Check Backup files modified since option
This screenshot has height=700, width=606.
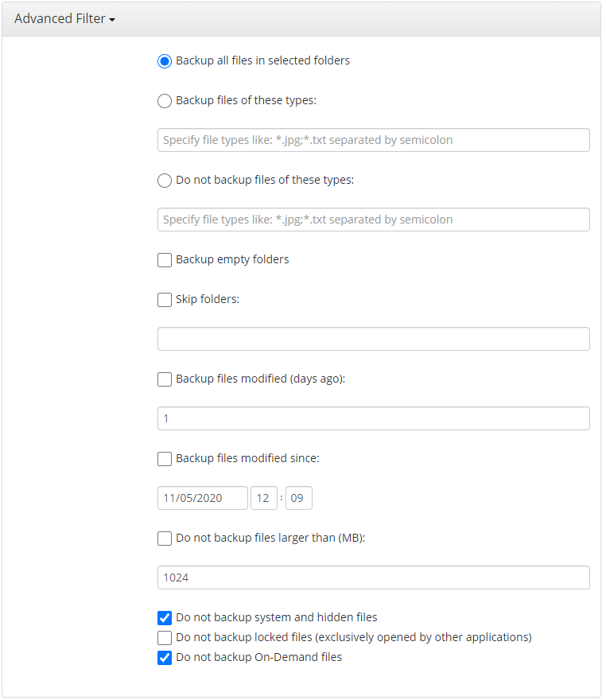click(x=165, y=458)
